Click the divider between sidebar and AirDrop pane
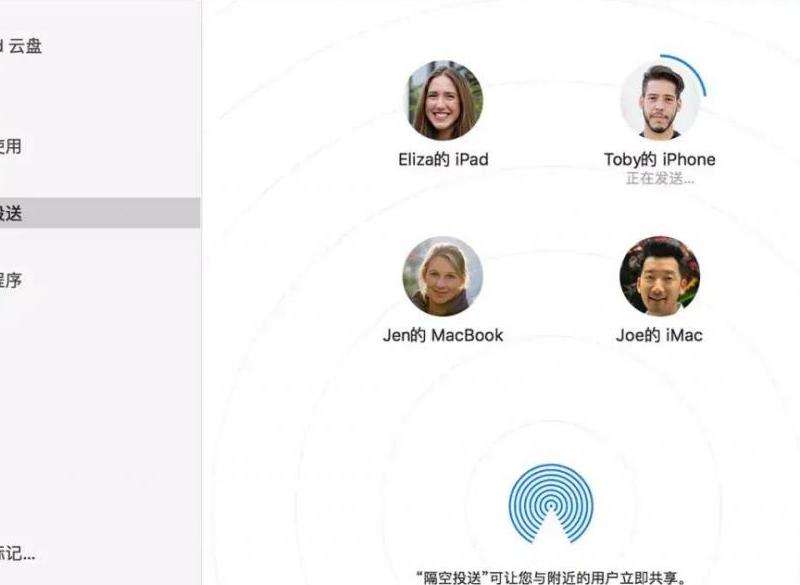The width and height of the screenshot is (800, 585). click(x=202, y=292)
